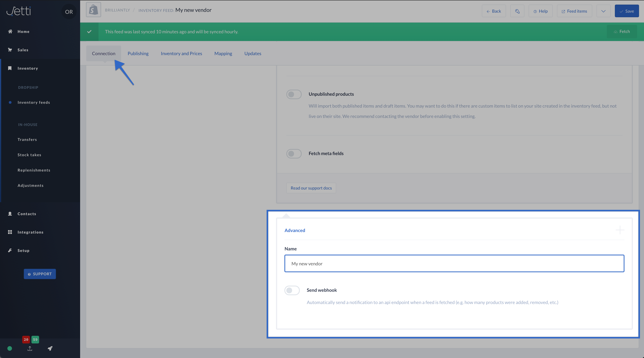Click the checkmark icon in sync banner

(x=89, y=32)
